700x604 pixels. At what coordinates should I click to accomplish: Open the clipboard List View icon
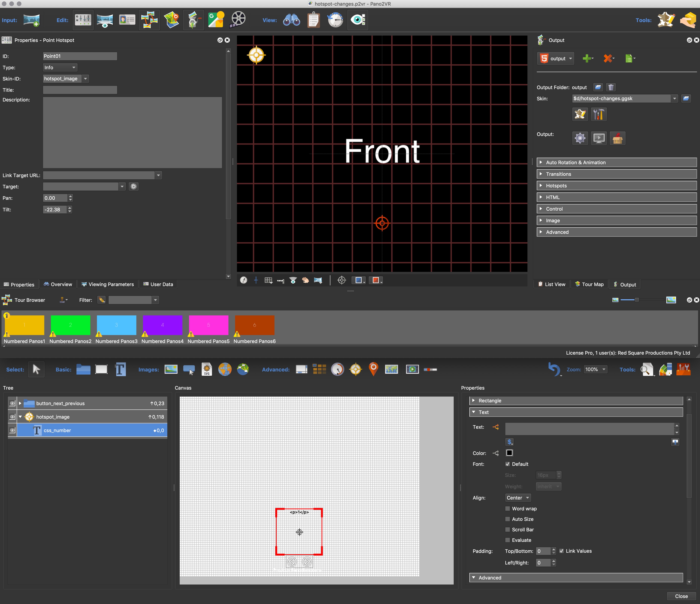pos(314,20)
